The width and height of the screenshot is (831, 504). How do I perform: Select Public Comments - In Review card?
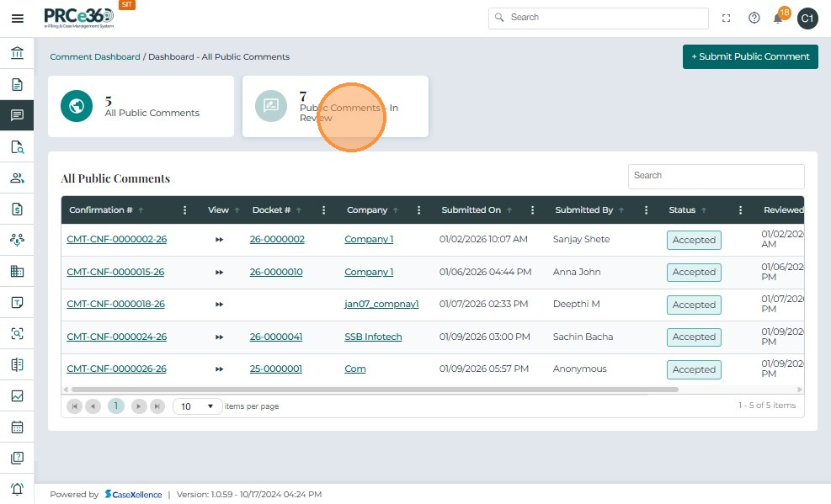335,107
